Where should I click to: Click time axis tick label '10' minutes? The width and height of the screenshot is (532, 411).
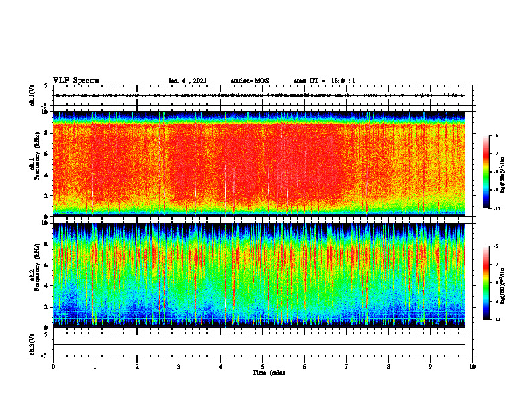click(x=472, y=367)
